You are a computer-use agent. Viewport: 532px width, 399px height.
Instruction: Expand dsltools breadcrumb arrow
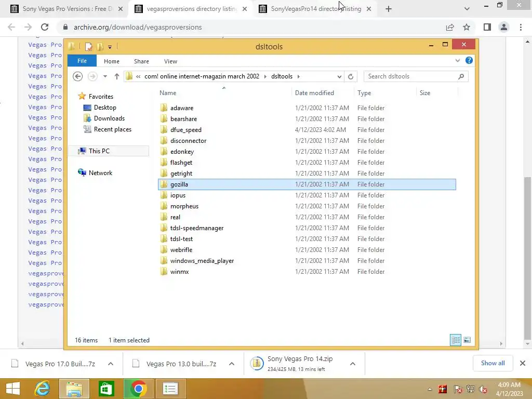[x=299, y=76]
